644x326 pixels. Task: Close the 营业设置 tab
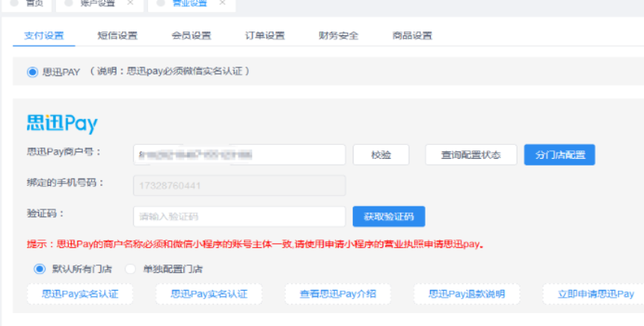point(222,2)
